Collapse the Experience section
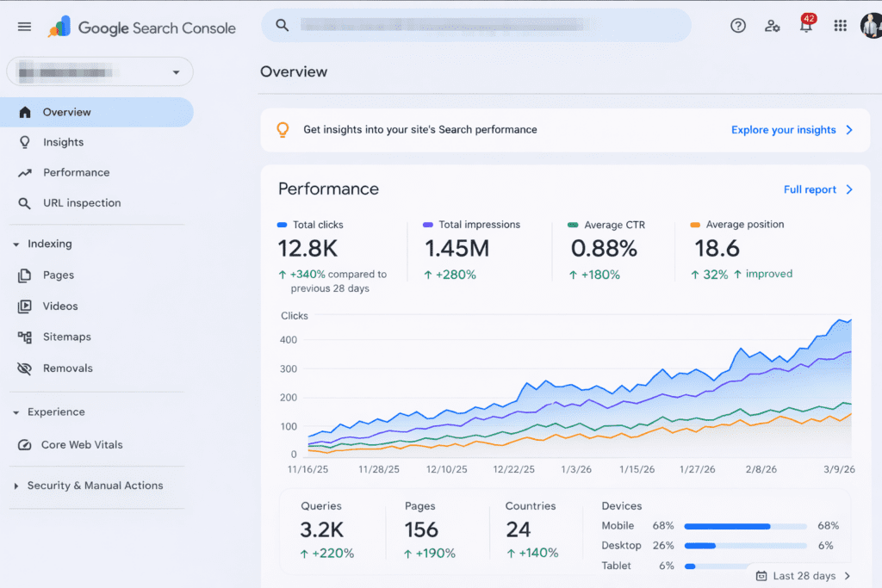882x588 pixels. [16, 412]
